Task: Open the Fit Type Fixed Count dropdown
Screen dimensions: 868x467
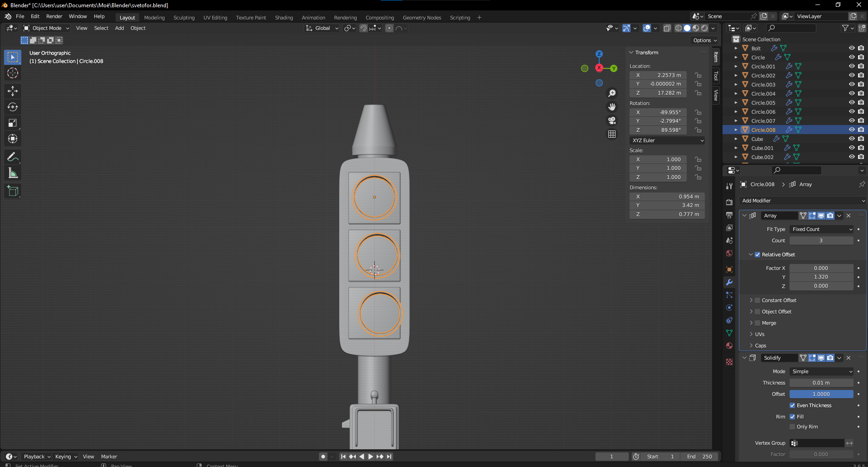Action: (x=822, y=229)
